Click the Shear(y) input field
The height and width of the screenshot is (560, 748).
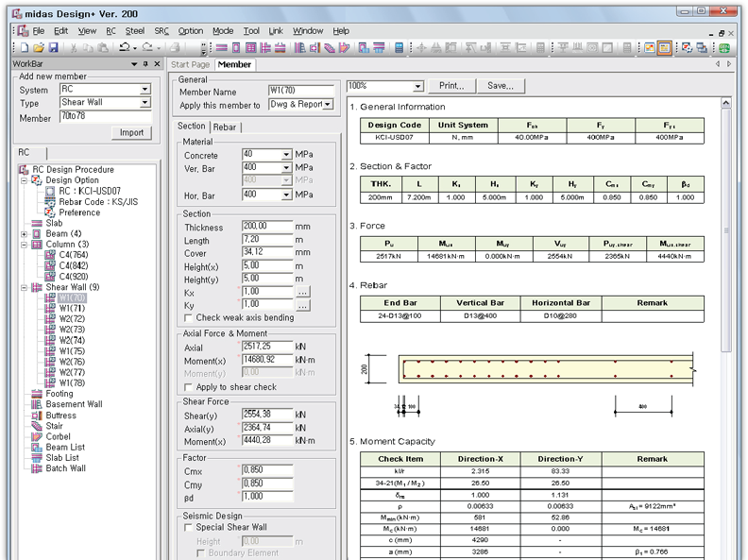(x=267, y=415)
